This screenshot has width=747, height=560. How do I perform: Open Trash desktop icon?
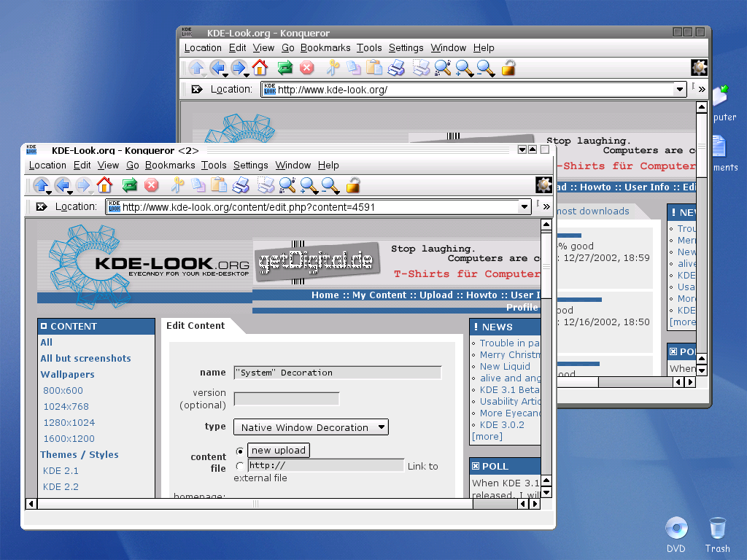click(x=718, y=534)
